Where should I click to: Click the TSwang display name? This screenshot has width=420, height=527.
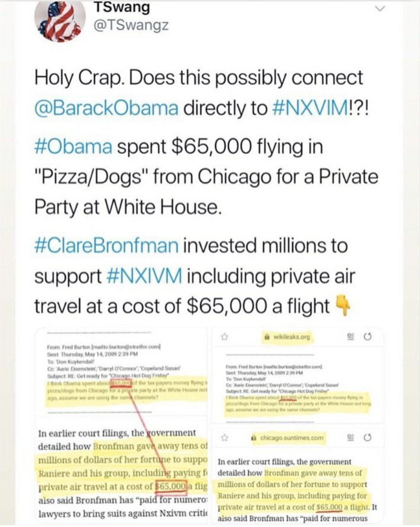122,7
